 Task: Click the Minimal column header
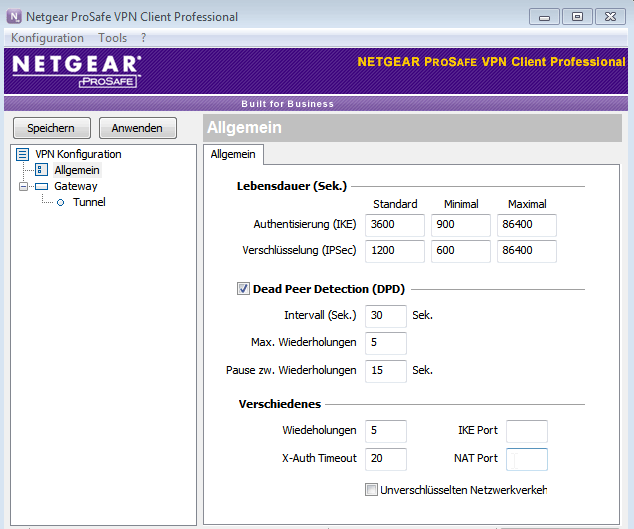[x=461, y=204]
